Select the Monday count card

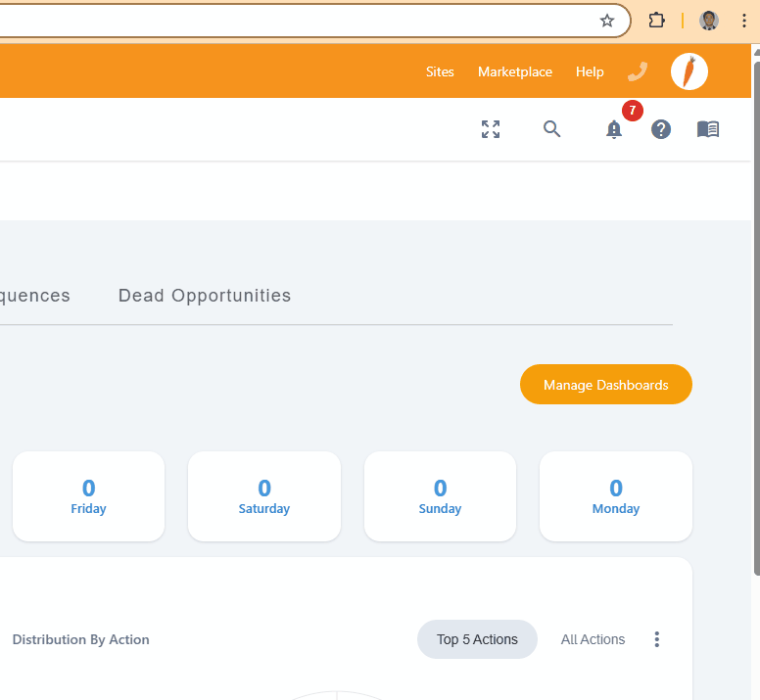click(616, 496)
